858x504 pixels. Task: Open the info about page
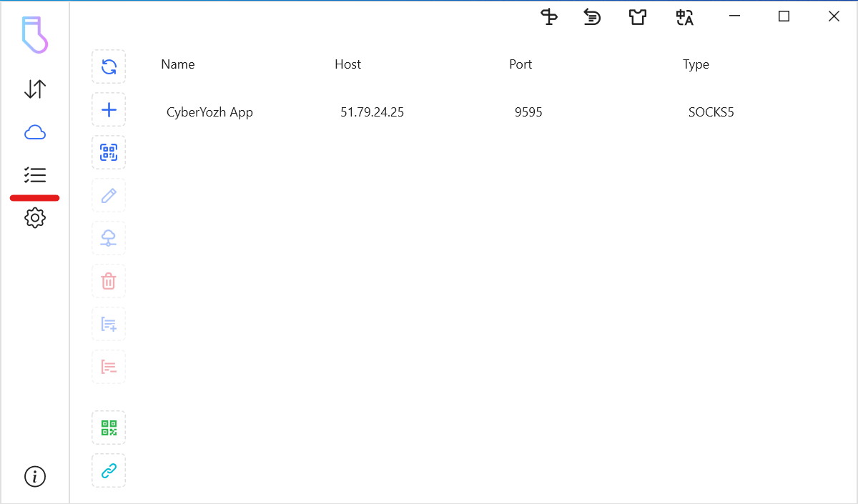pyautogui.click(x=35, y=476)
